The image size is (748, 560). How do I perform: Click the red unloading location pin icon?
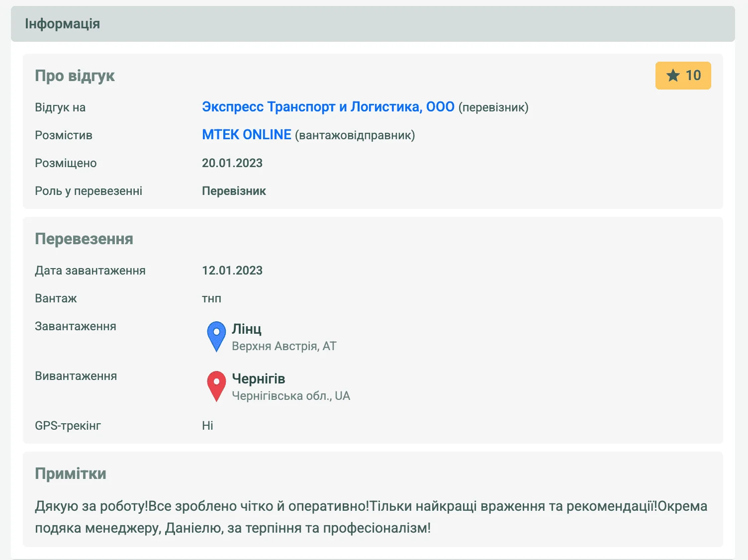[x=216, y=385]
